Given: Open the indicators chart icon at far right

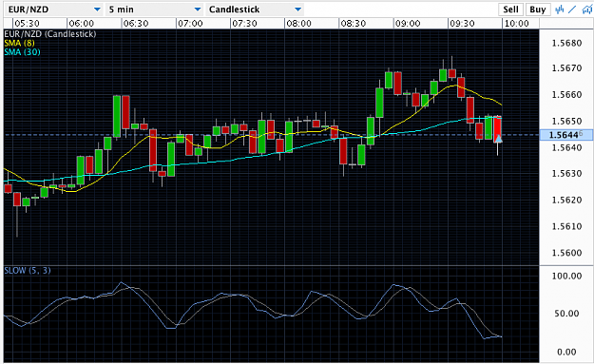Looking at the screenshot, I should [x=587, y=10].
